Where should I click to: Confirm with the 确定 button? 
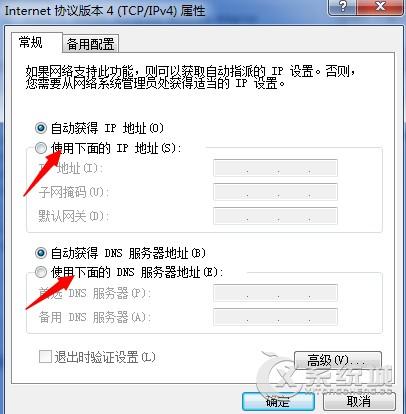pos(278,401)
